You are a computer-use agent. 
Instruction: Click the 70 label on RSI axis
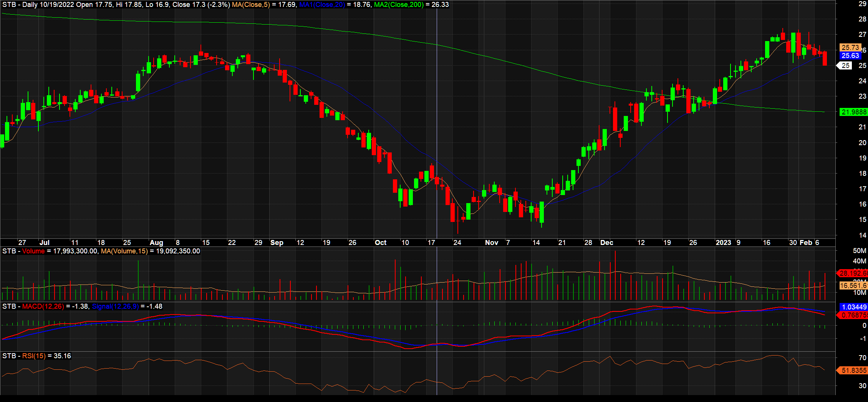[863, 358]
